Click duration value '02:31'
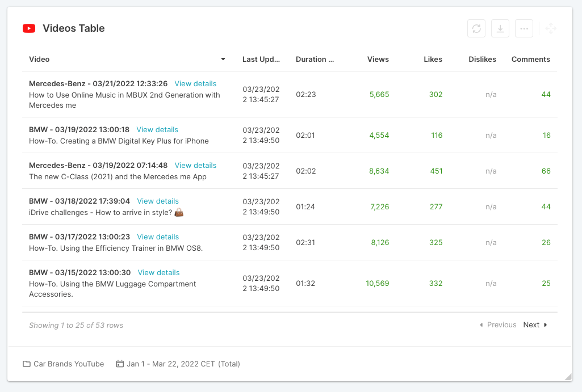The width and height of the screenshot is (582, 392). 305,243
